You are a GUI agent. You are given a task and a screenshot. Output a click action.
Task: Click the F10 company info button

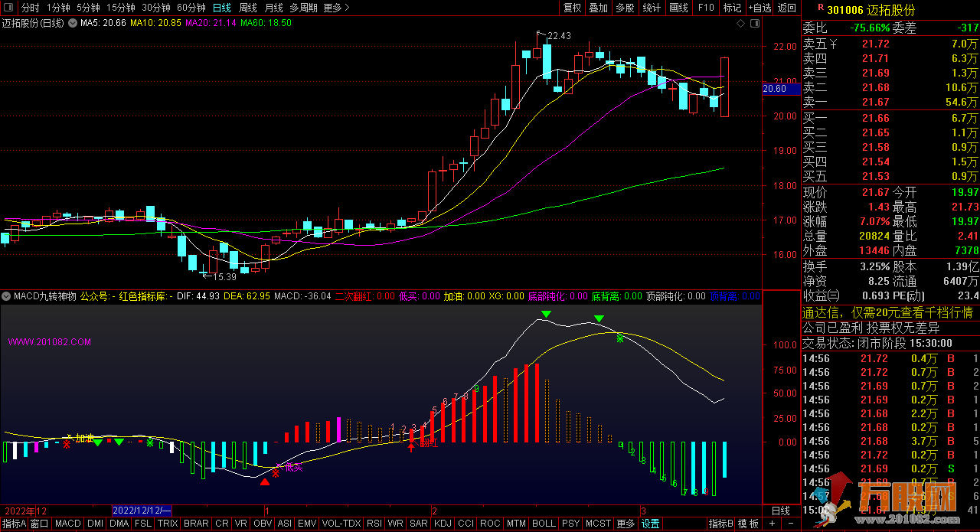coord(706,8)
